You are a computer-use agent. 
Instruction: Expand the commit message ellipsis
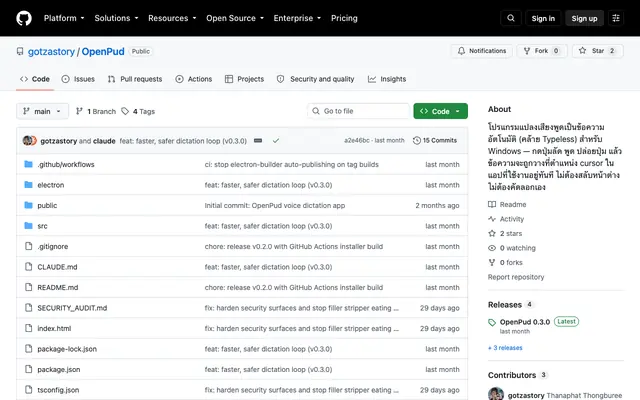(258, 141)
